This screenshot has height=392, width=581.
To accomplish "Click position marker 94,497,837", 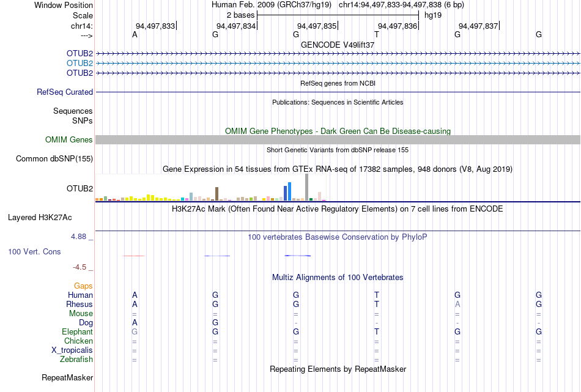I will pyautogui.click(x=478, y=26).
